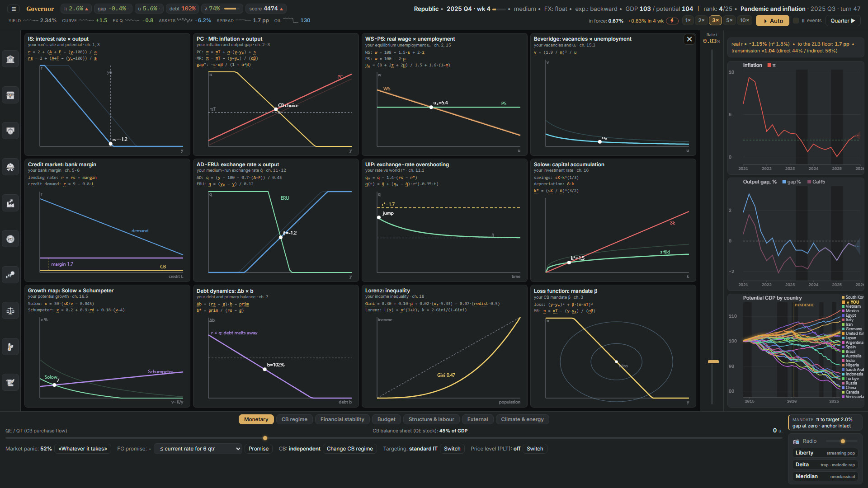Open the treasure chest sidebar icon

pyautogui.click(x=10, y=95)
